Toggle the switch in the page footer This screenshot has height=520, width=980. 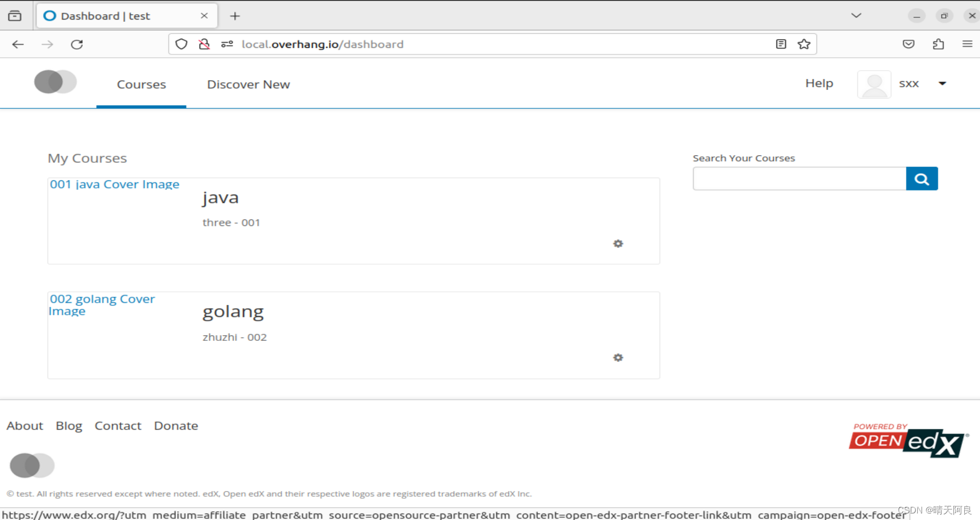coord(32,466)
